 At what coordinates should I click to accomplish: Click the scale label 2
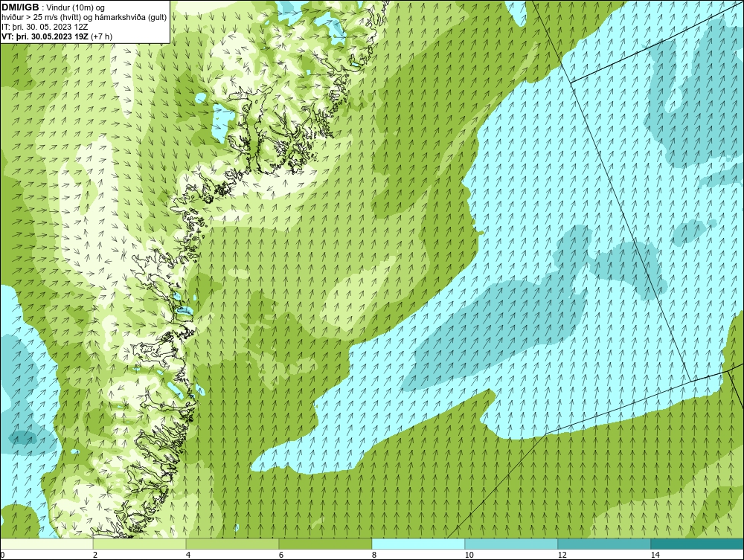click(95, 555)
